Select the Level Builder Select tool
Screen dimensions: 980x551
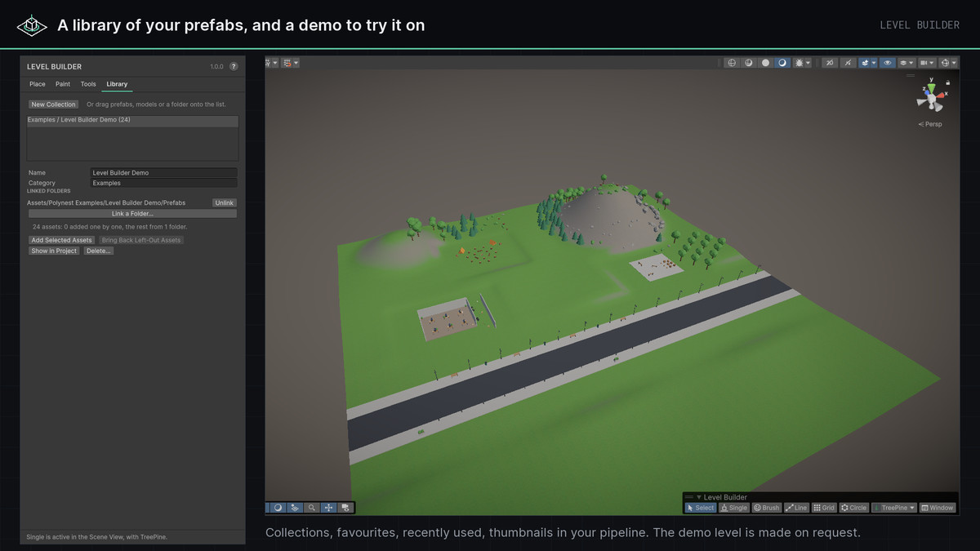pos(701,508)
